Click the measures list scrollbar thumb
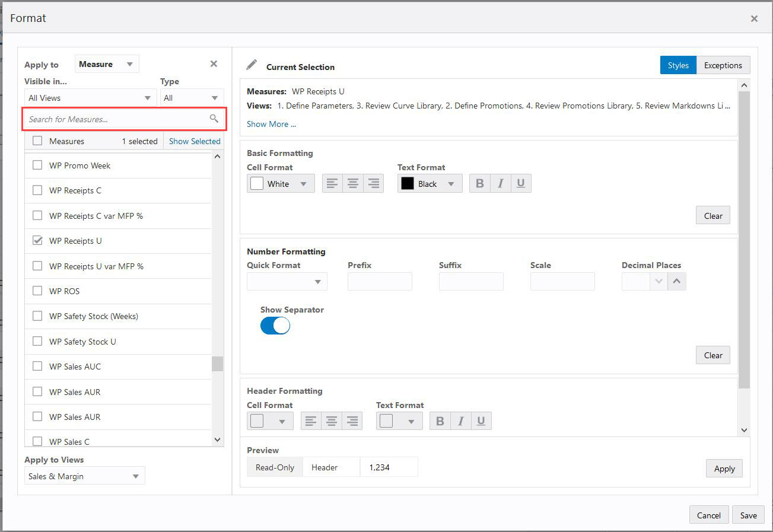The height and width of the screenshot is (532, 773). (217, 364)
